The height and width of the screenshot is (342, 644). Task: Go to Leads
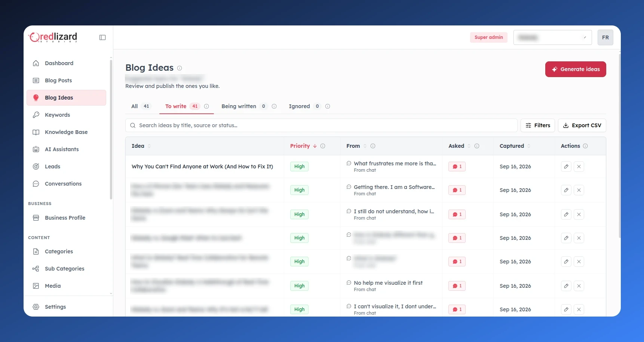pyautogui.click(x=66, y=167)
